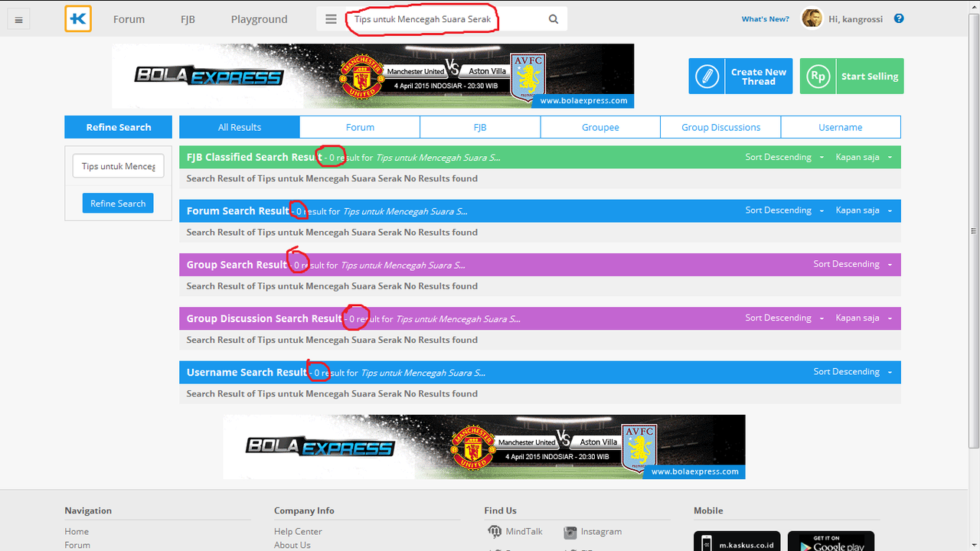Click the Forum Search Result heading
Viewport: 980px width, 551px height.
tap(238, 210)
